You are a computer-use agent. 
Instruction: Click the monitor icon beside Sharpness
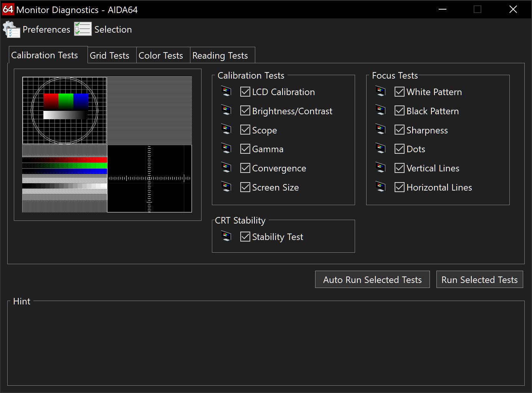point(380,130)
